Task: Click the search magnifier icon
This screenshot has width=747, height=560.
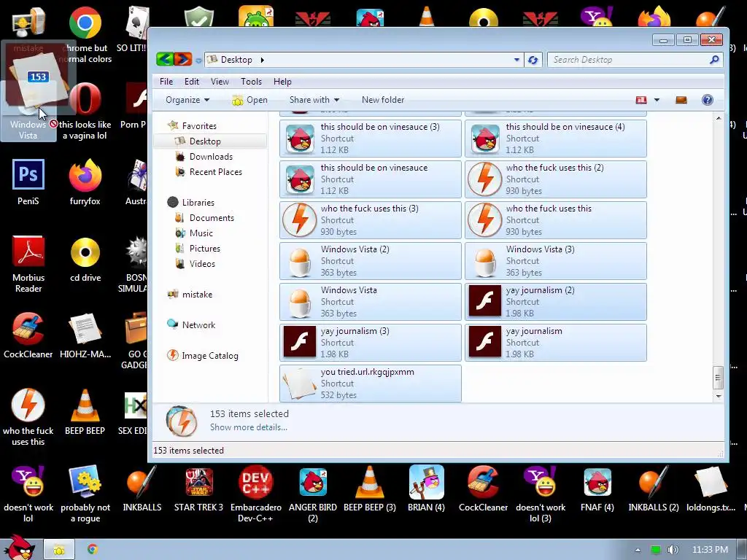Action: 713,60
